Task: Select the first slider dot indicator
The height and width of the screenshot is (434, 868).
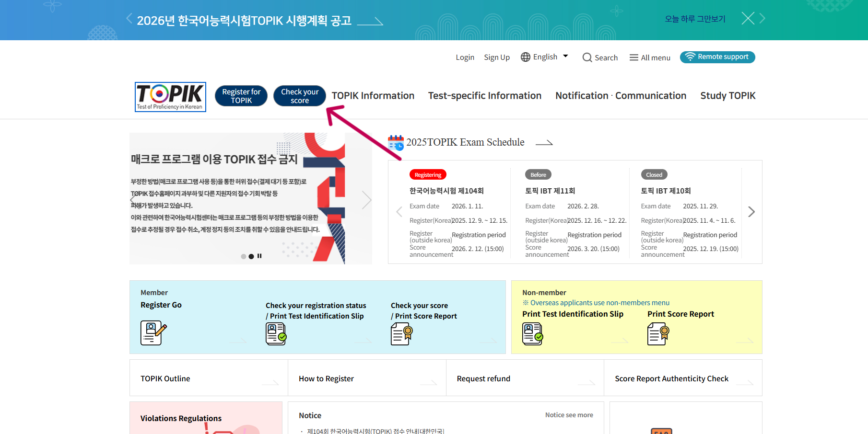Action: pos(244,256)
